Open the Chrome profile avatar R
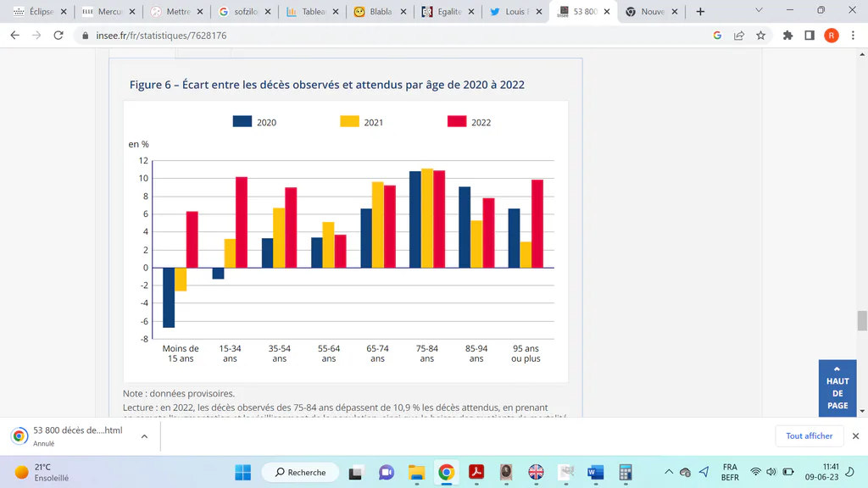Viewport: 868px width, 488px height. (x=832, y=36)
